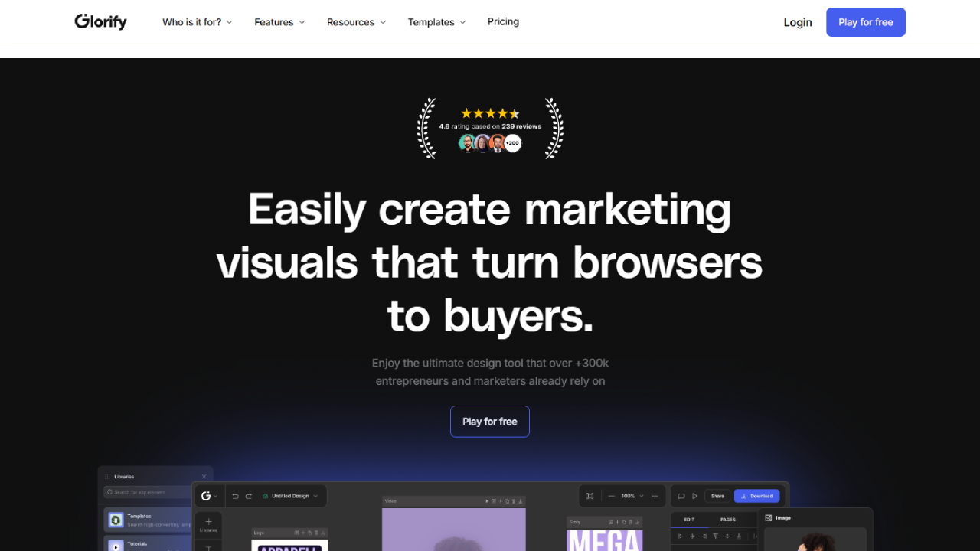Click the Image panel picture icon
The width and height of the screenshot is (980, 551).
click(769, 518)
